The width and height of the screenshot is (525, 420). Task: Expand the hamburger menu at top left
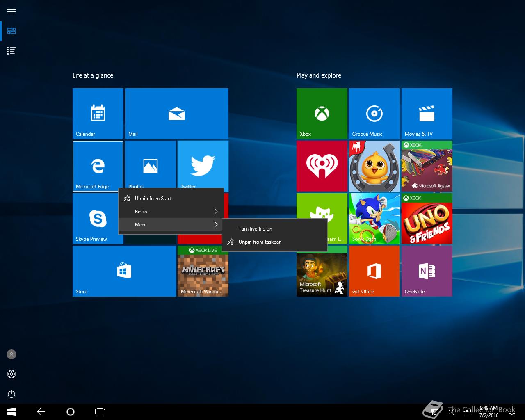[x=11, y=11]
